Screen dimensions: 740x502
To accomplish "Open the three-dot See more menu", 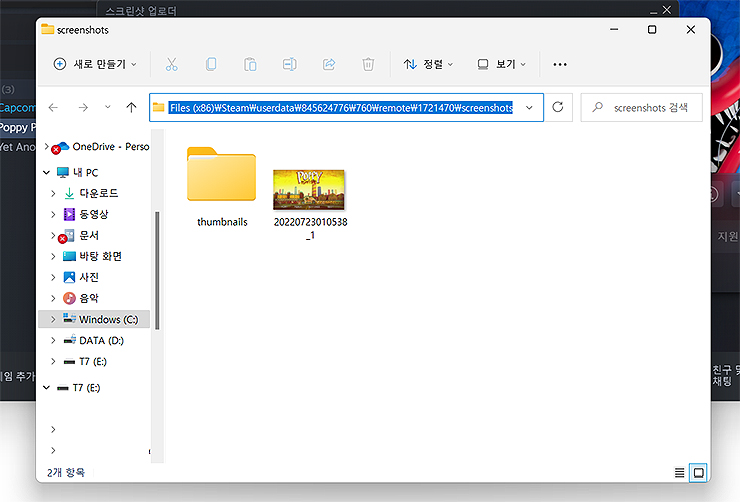I will tap(560, 64).
